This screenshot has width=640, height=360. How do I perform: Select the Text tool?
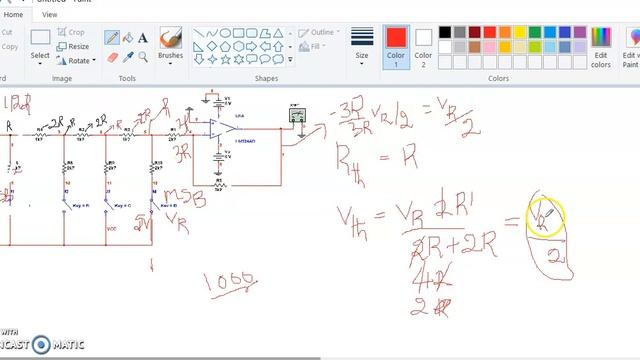(143, 38)
